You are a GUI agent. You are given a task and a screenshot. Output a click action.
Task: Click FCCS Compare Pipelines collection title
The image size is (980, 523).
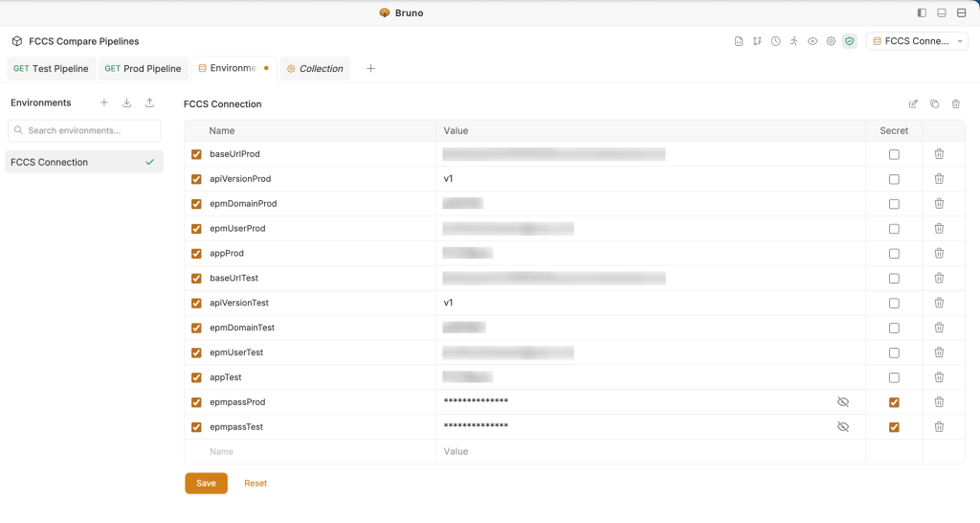coord(84,41)
